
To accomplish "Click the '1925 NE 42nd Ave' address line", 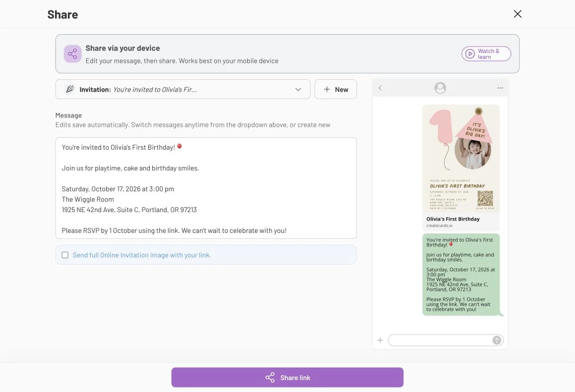I will pyautogui.click(x=129, y=210).
